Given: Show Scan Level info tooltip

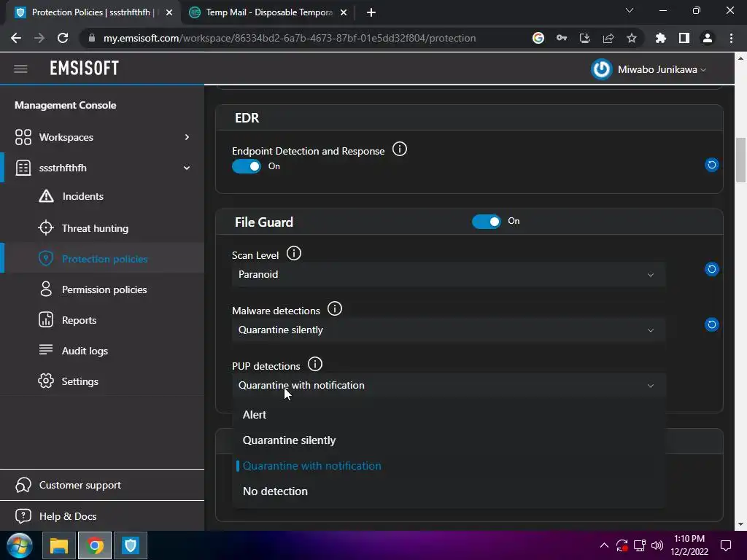Looking at the screenshot, I should 294,253.
